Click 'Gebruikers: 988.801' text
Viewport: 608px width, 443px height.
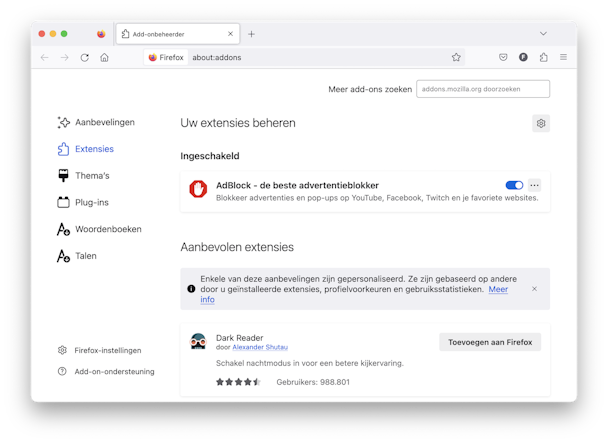pos(313,382)
